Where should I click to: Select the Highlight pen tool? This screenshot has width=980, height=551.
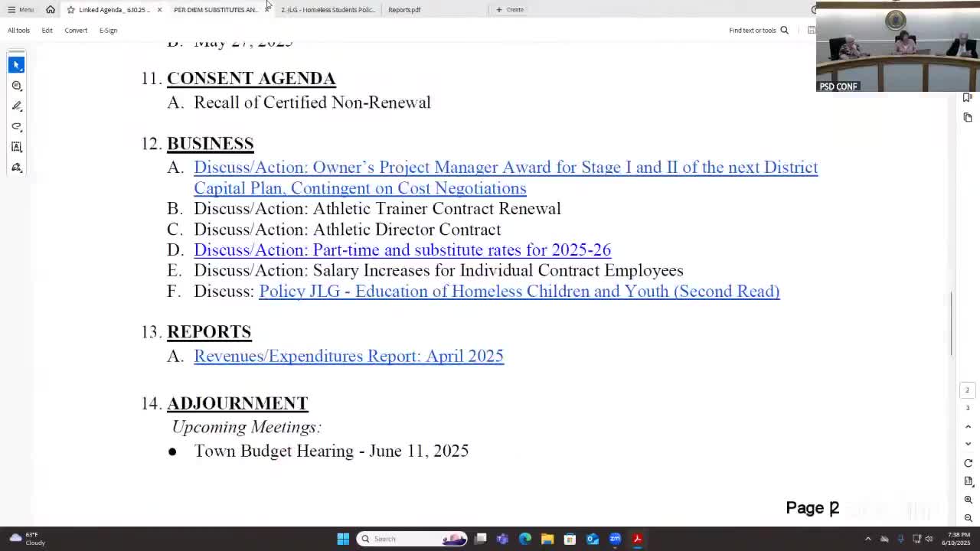(17, 106)
